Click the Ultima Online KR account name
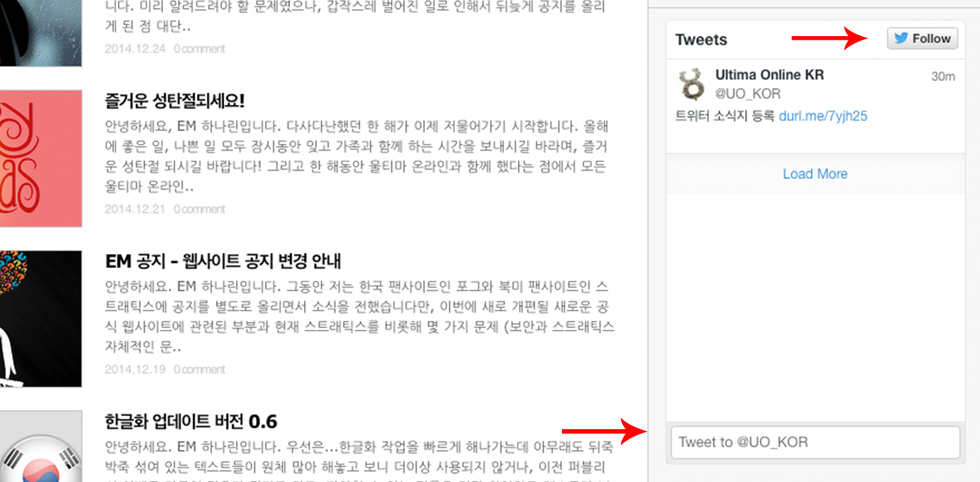Image resolution: width=980 pixels, height=482 pixels. coord(769,75)
